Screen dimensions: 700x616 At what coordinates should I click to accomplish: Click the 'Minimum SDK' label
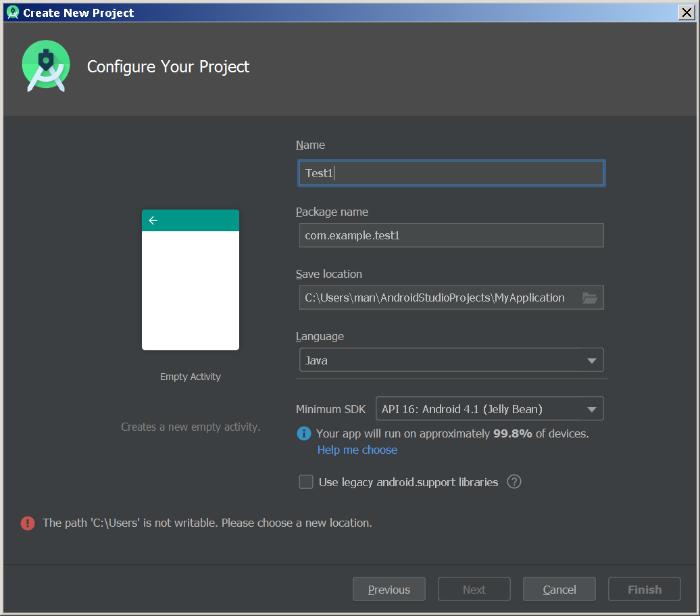[x=331, y=409]
